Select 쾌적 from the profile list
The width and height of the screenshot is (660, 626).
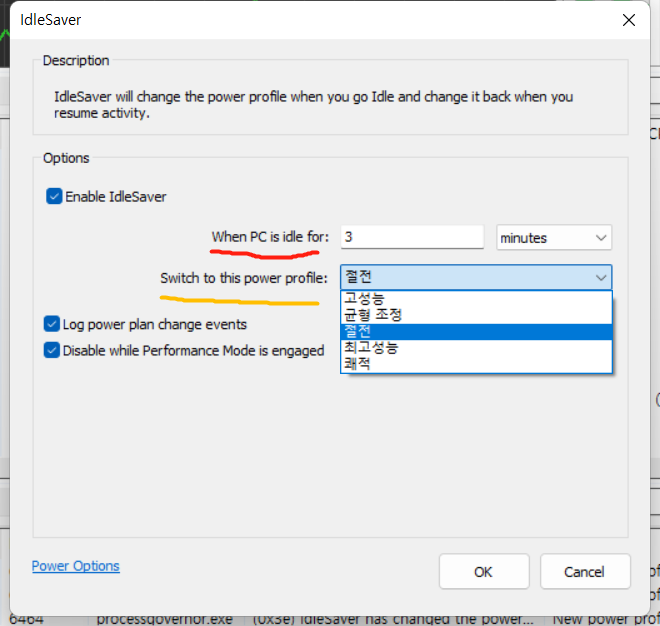(x=476, y=364)
